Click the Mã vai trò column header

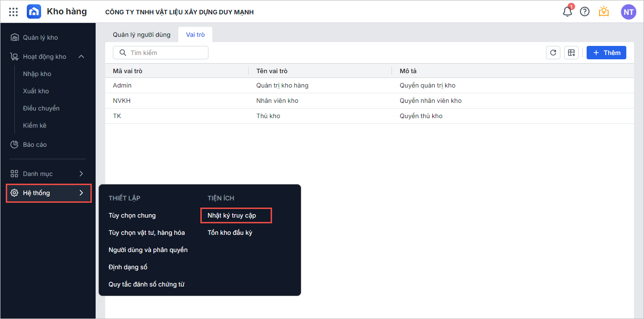pos(128,71)
